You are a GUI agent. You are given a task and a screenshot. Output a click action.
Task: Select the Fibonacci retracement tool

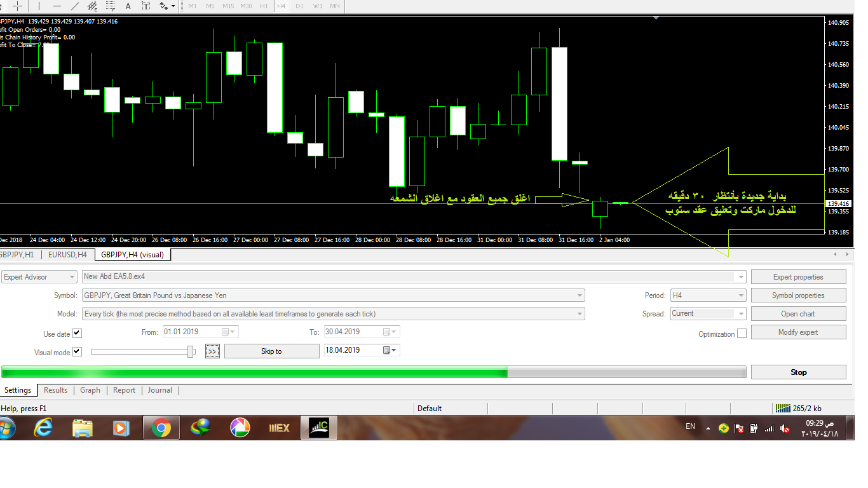tap(111, 6)
